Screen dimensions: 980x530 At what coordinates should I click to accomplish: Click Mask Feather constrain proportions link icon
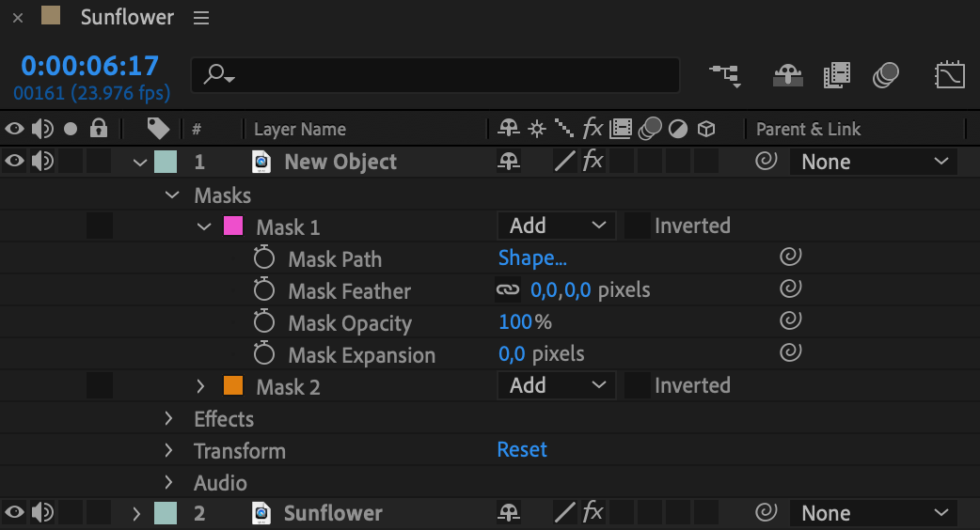(x=508, y=289)
